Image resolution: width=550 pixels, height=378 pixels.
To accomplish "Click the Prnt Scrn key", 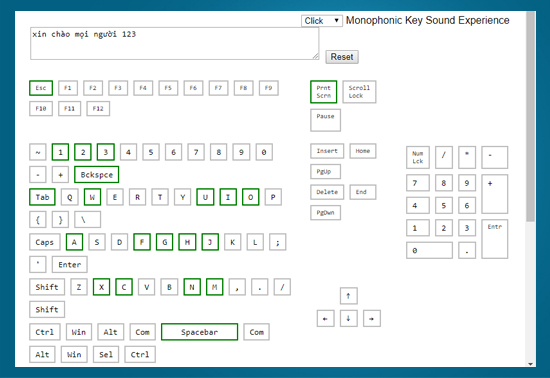I will [324, 92].
